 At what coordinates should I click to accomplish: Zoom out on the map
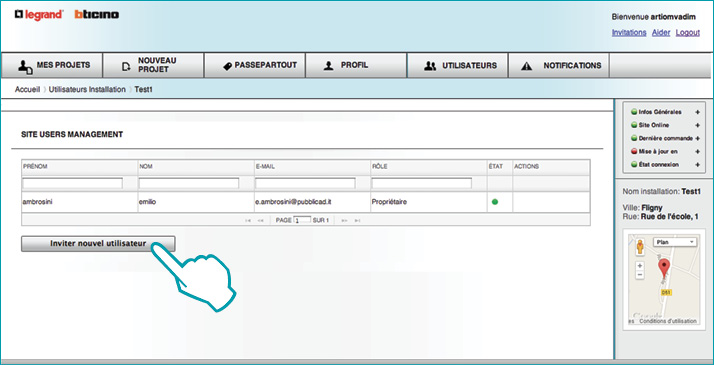click(640, 274)
